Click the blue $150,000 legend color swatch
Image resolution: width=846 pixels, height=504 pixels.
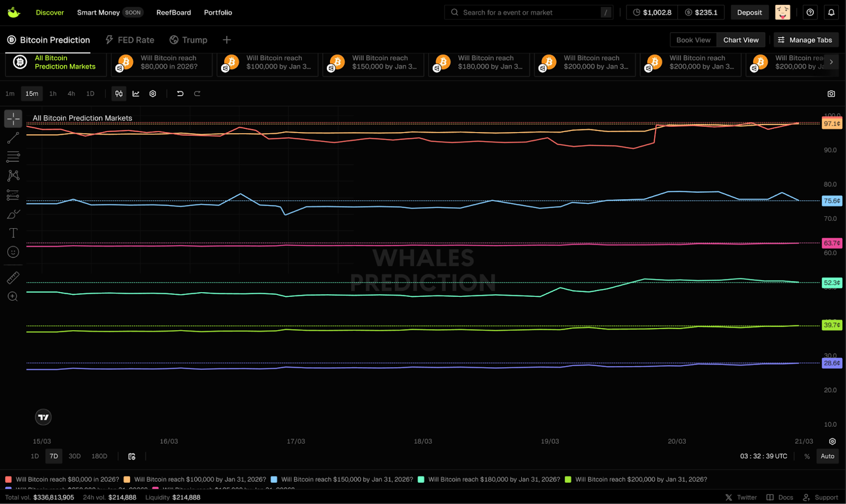[x=274, y=480]
